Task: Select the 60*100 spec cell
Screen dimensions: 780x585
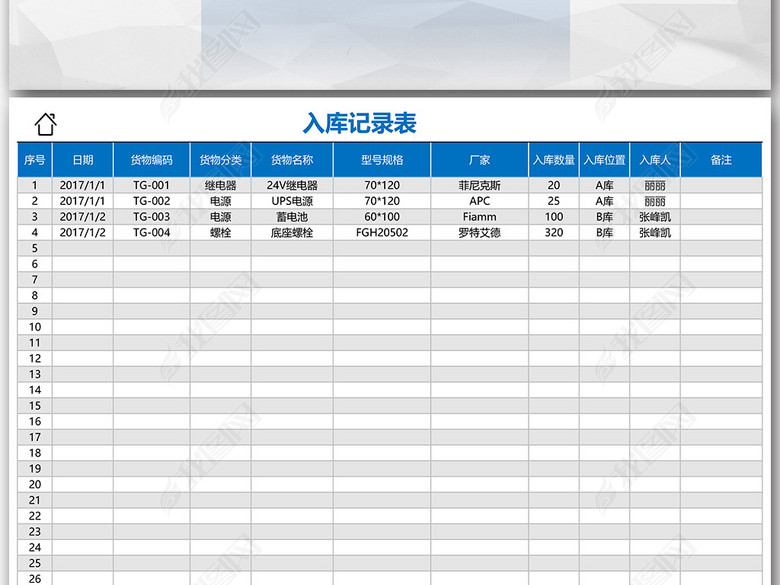Action: click(382, 217)
